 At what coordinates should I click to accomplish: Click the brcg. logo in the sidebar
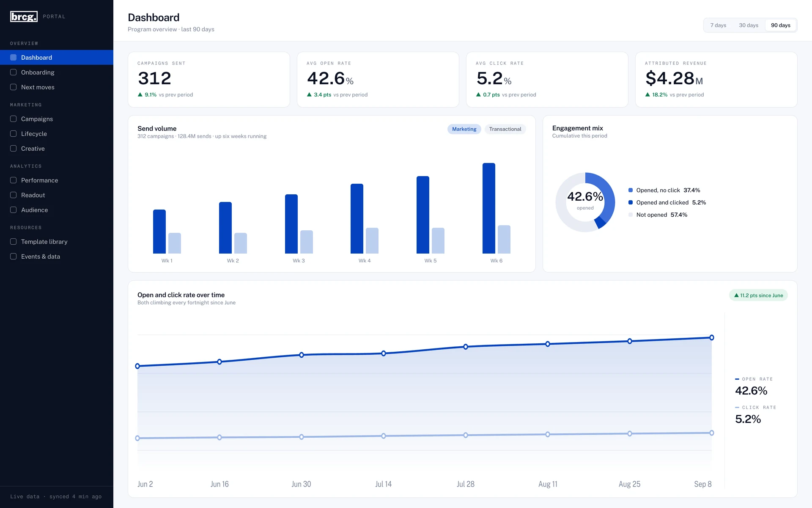point(24,17)
